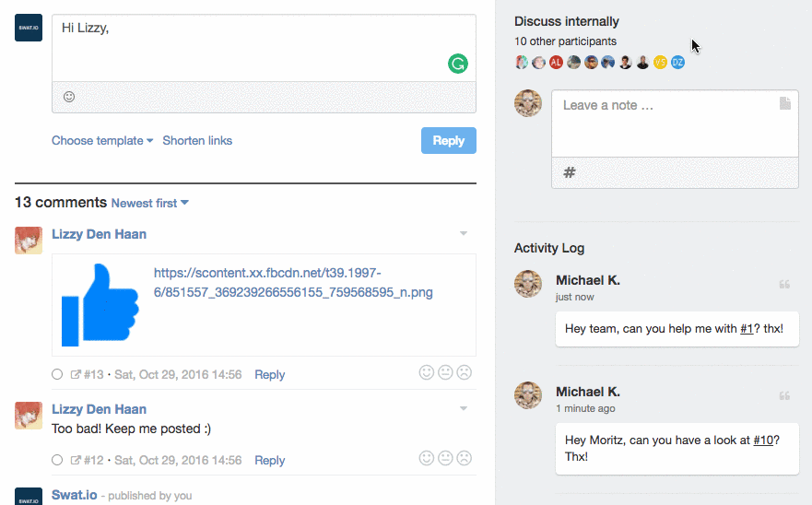Click the 'Activity Log' heading

click(549, 248)
